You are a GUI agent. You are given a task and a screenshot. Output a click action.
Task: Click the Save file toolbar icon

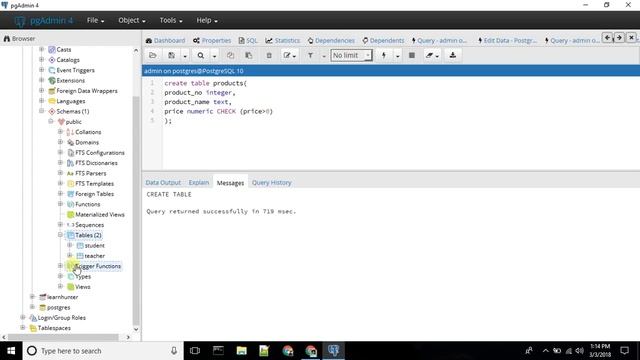point(171,56)
